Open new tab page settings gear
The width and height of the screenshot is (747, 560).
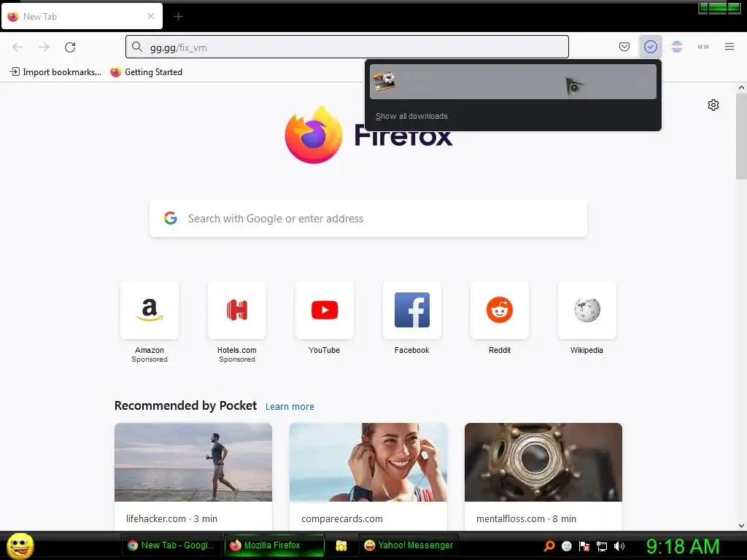point(713,105)
